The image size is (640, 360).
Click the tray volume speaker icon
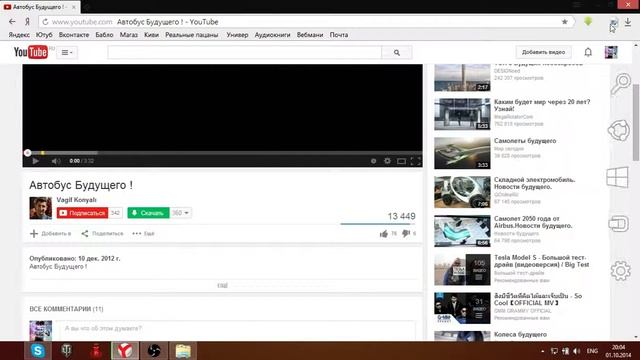(576, 351)
